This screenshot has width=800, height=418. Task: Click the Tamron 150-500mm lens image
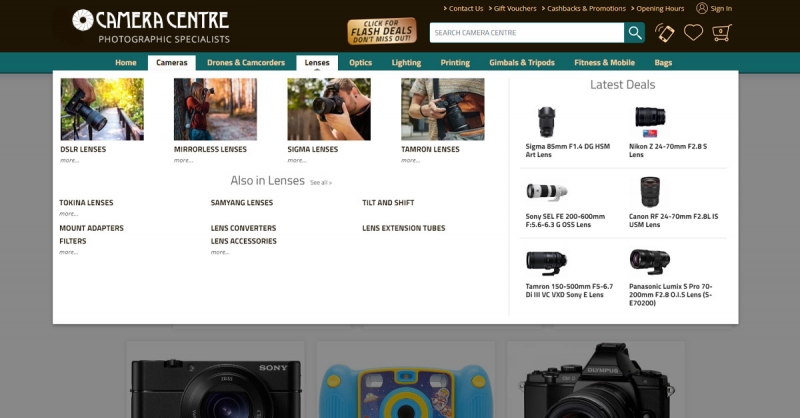click(546, 262)
